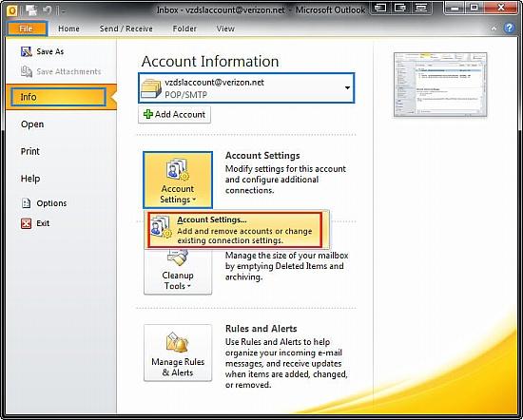The height and width of the screenshot is (420, 523).
Task: Open the Cleanup Tools dropdown button
Action: coord(178,272)
